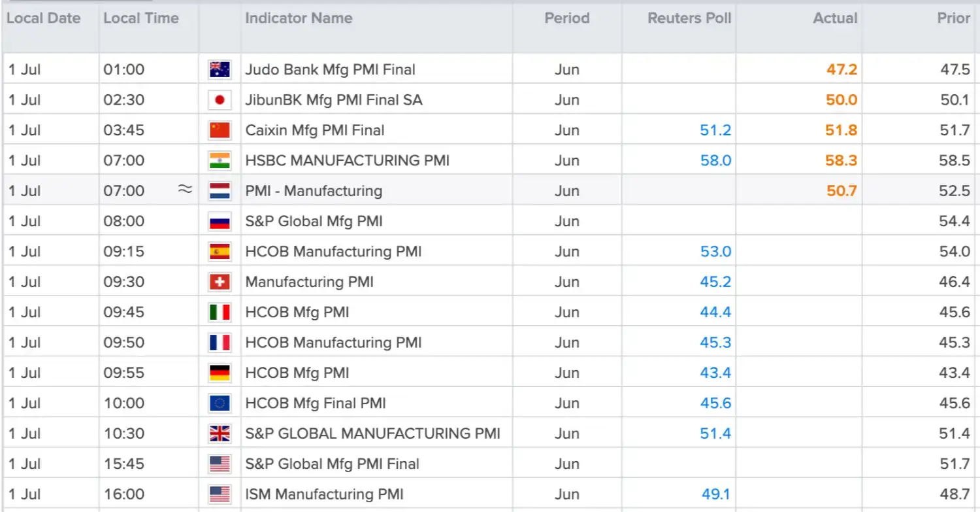This screenshot has width=980, height=512.
Task: Select HCOB Mfg Final PMI indicator name
Action: [x=316, y=403]
